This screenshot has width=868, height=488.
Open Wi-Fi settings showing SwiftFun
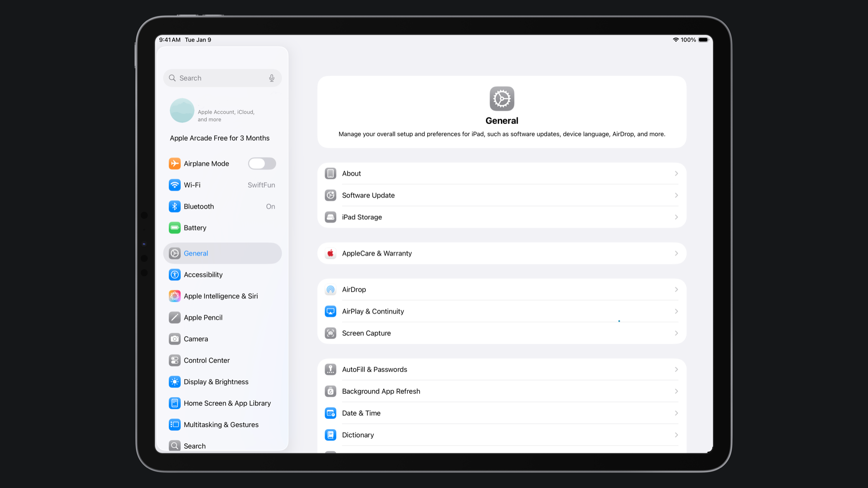tap(222, 185)
